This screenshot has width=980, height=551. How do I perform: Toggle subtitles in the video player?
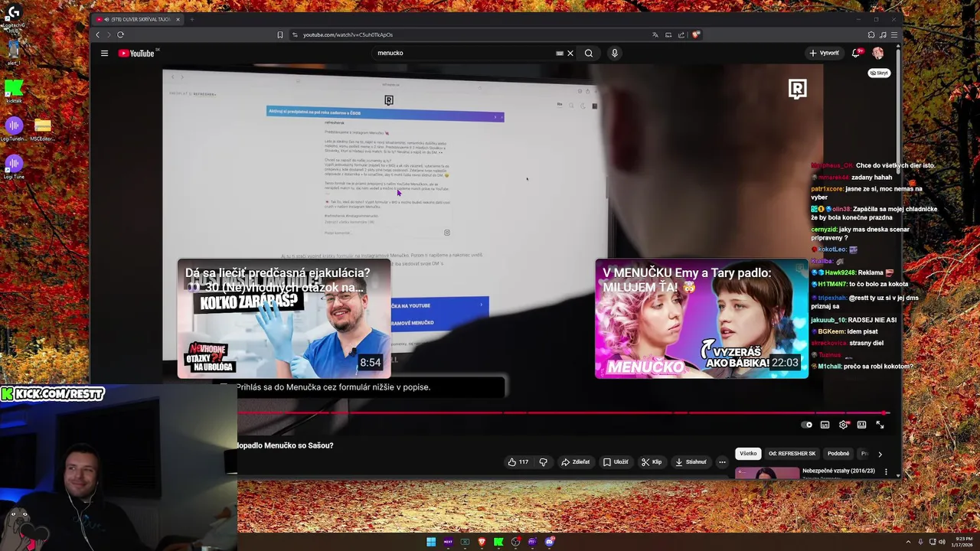tap(825, 425)
